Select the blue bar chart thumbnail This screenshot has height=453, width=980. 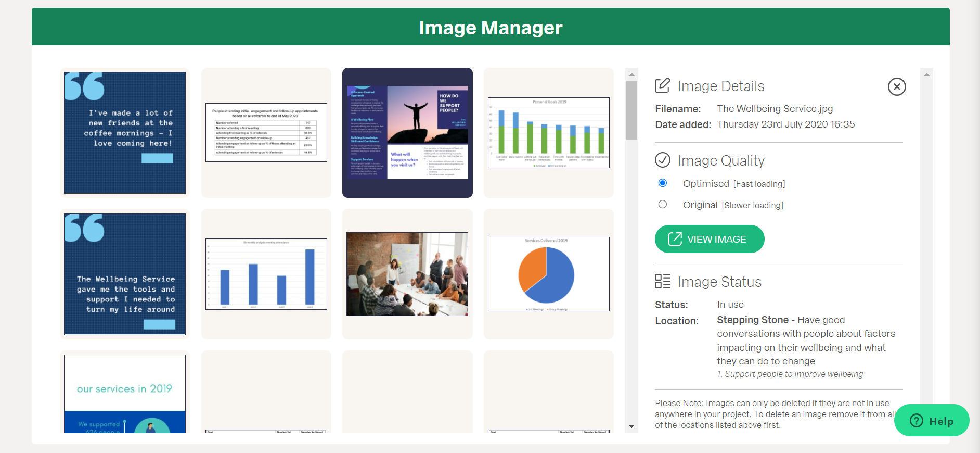(x=266, y=274)
